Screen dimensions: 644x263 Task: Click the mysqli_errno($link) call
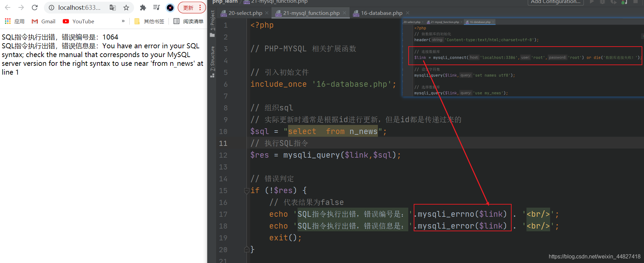click(x=462, y=214)
